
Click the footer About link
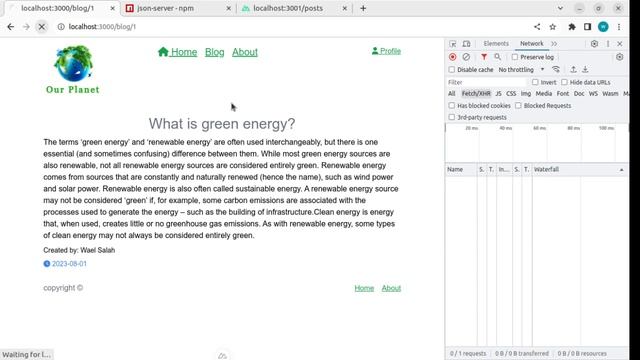pos(391,288)
